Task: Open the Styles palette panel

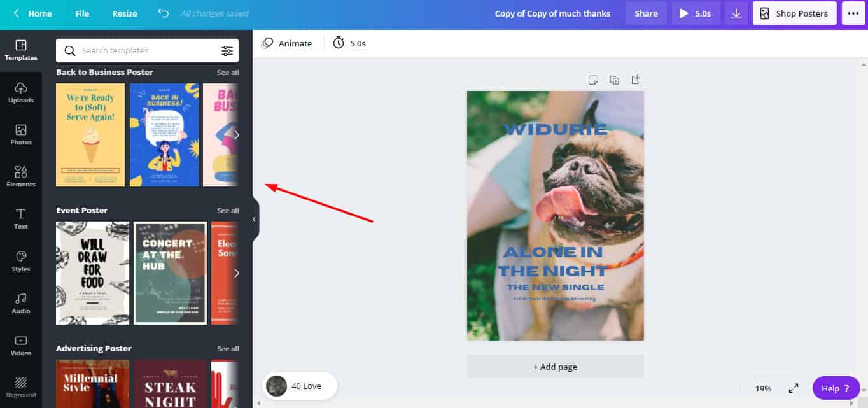Action: click(21, 261)
